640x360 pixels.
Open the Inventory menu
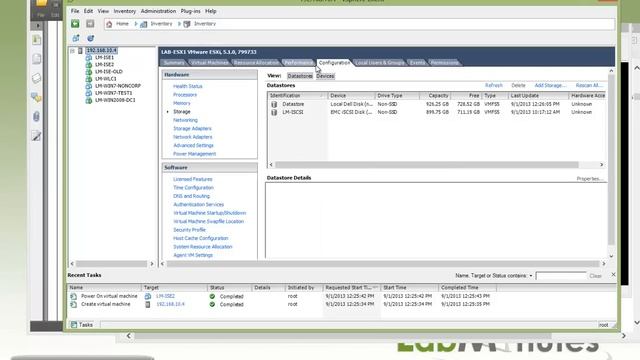pos(124,11)
